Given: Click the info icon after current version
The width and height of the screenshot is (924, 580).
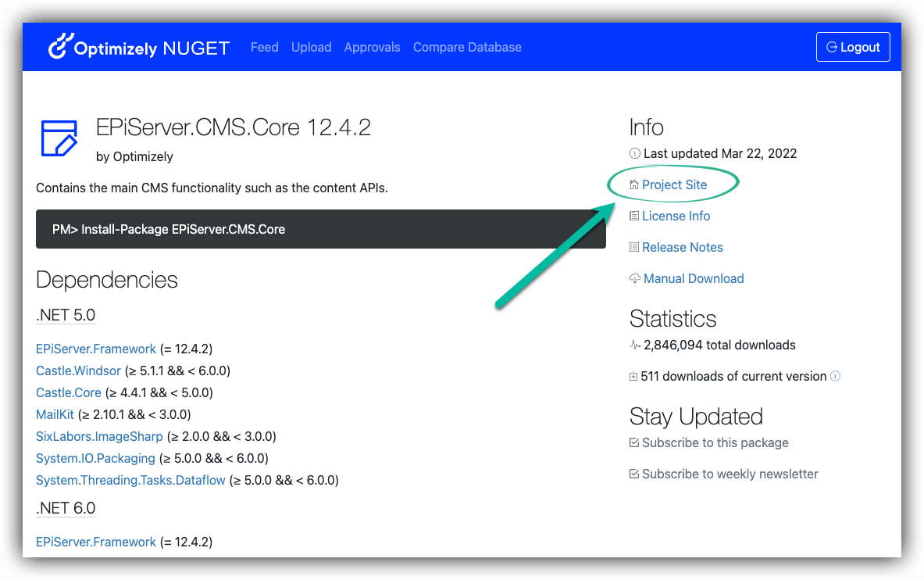Looking at the screenshot, I should click(835, 376).
